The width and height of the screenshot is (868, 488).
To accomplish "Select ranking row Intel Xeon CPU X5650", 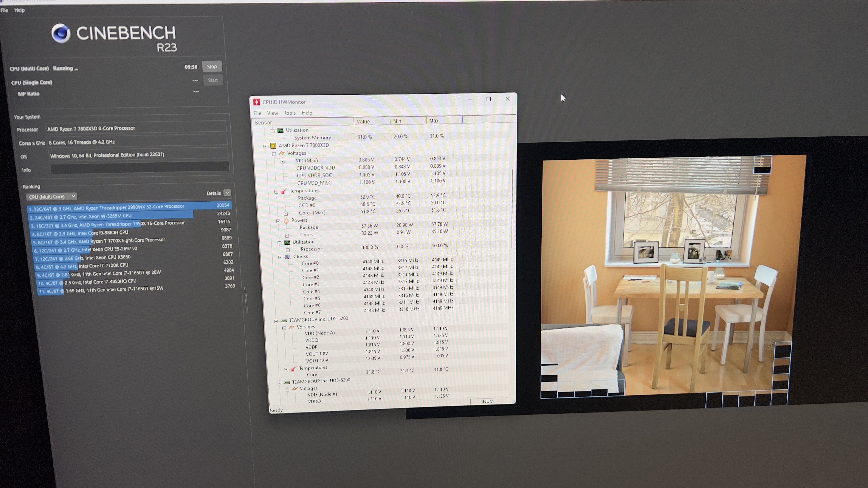I will pos(134,257).
